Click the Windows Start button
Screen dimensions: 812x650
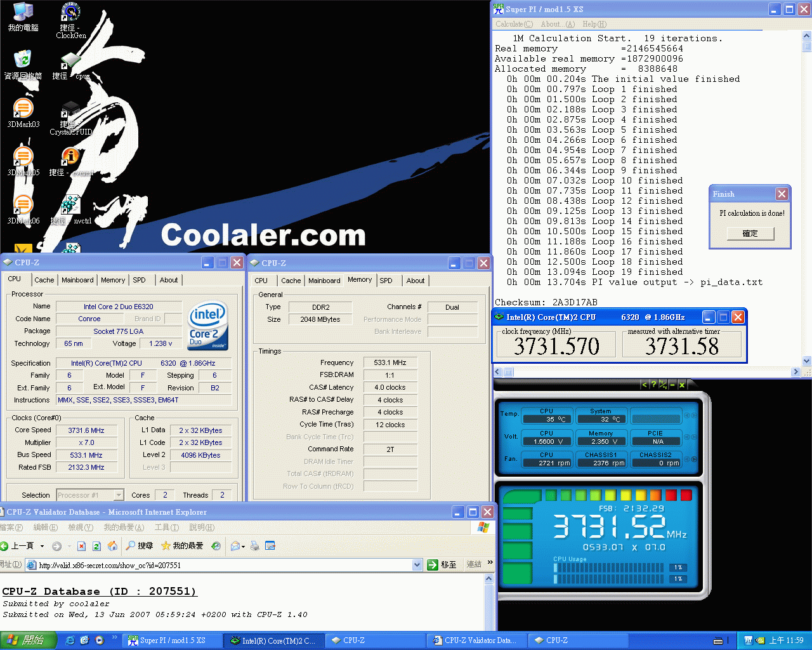(x=29, y=640)
